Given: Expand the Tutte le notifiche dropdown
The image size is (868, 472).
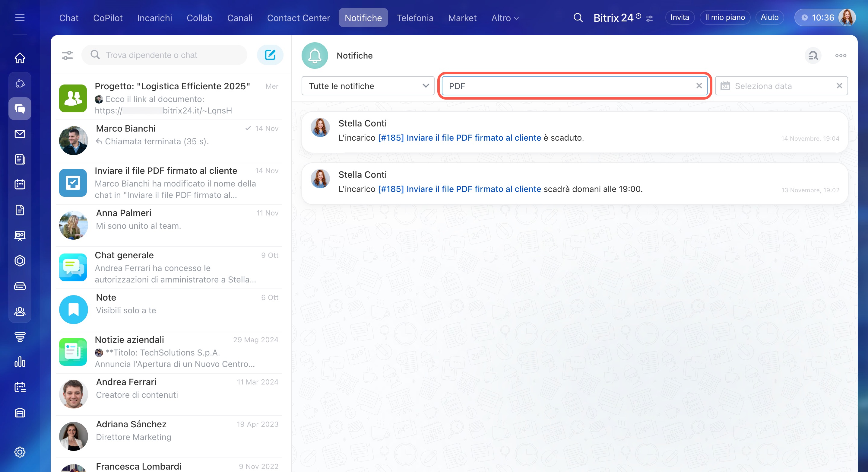Looking at the screenshot, I should click(x=368, y=86).
